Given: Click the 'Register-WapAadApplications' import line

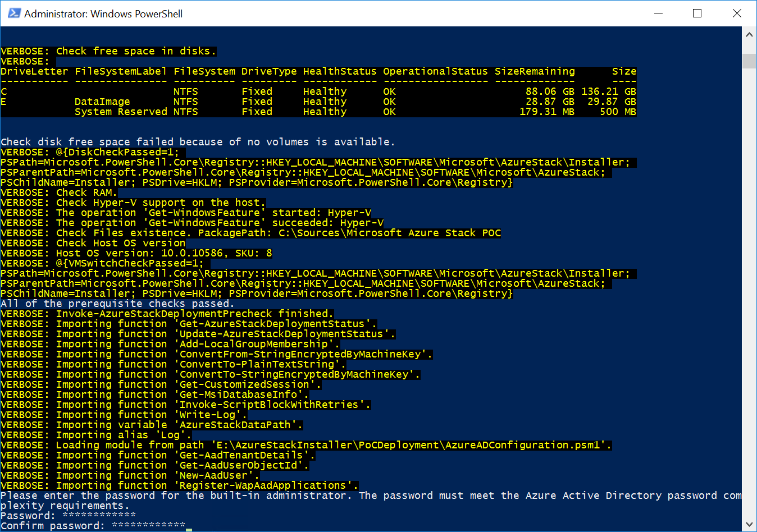Looking at the screenshot, I should pyautogui.click(x=180, y=485).
